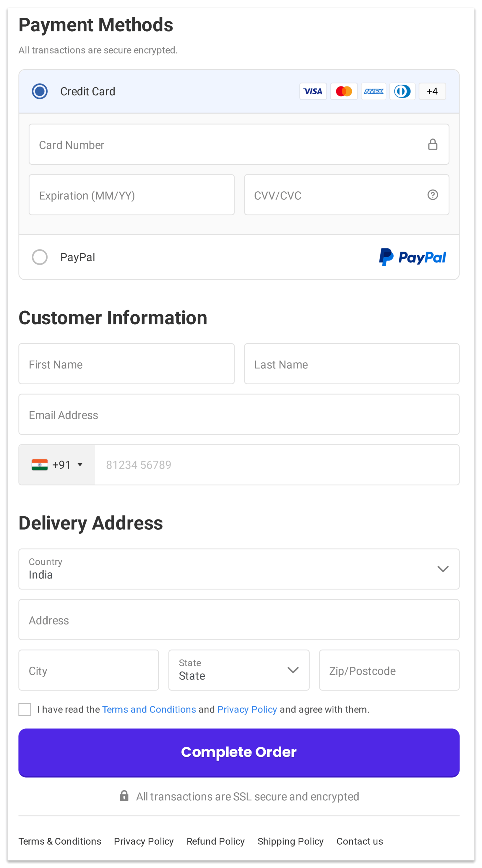
Task: Click the Email Address input field
Action: pos(239,414)
